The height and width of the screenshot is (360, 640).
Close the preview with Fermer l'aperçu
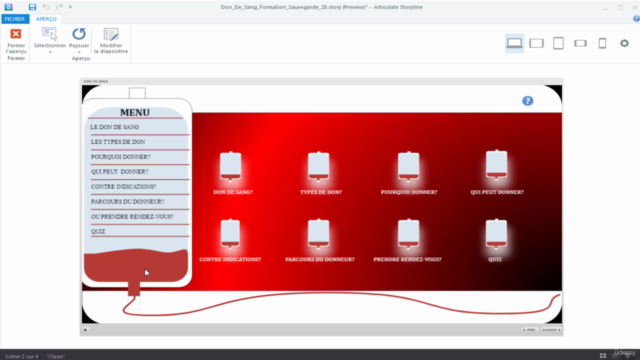16,40
